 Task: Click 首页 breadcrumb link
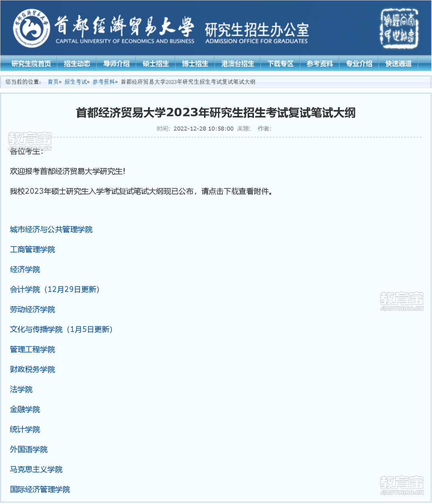pyautogui.click(x=53, y=82)
